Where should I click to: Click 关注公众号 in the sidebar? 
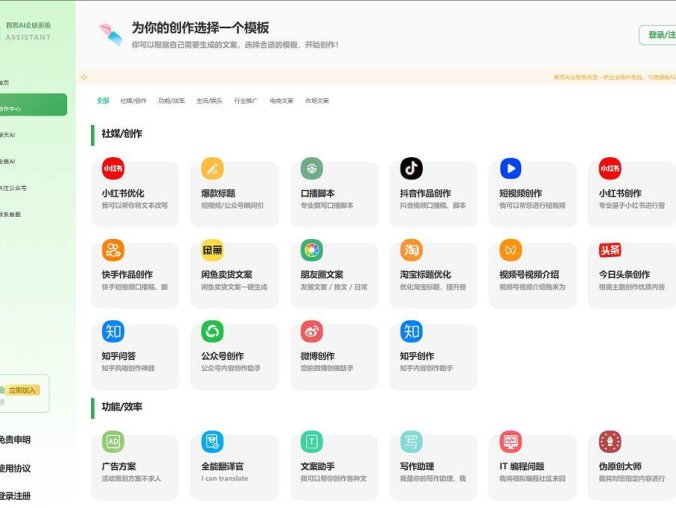[13, 188]
